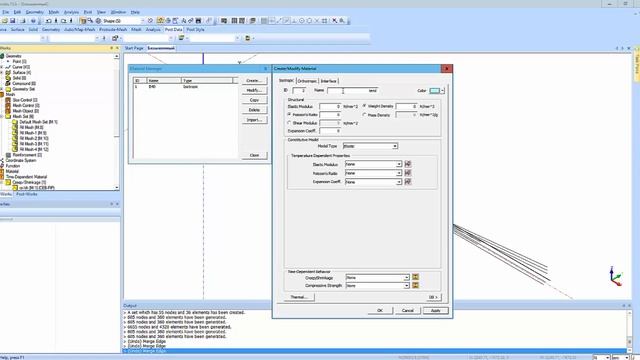Switch to Post-Works panel tab
640x360 pixels.
click(x=27, y=194)
